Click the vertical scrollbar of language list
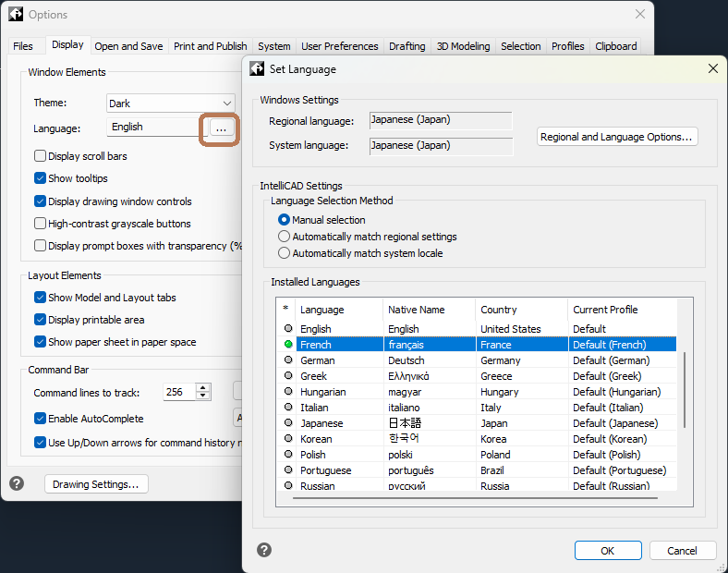The width and height of the screenshot is (728, 573). 685,390
